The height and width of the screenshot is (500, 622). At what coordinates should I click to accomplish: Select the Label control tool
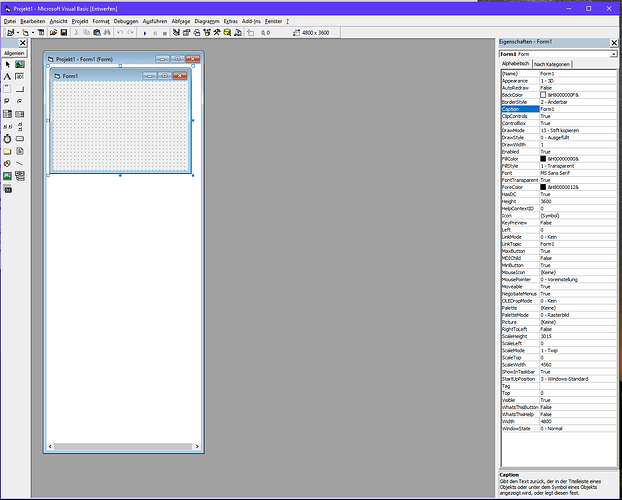tap(8, 77)
